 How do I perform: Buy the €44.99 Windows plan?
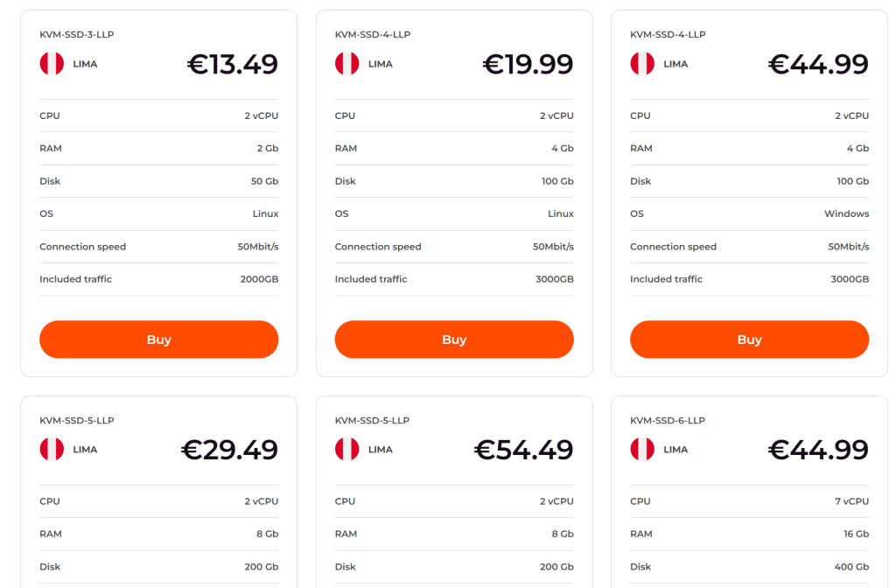[x=750, y=339]
